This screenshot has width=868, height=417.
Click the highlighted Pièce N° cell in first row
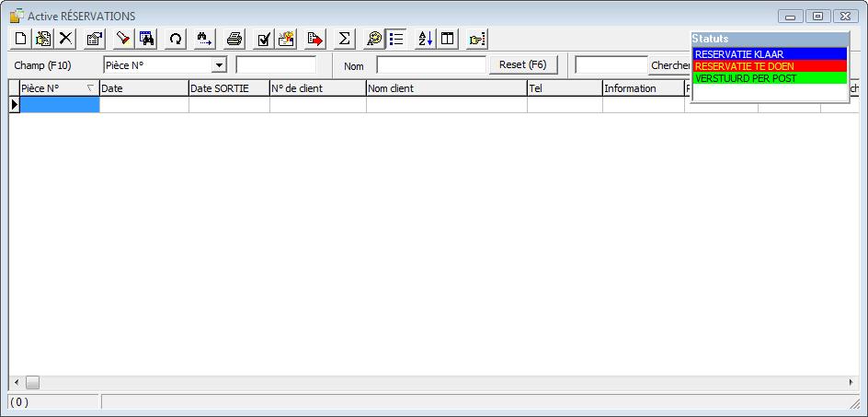pos(60,104)
